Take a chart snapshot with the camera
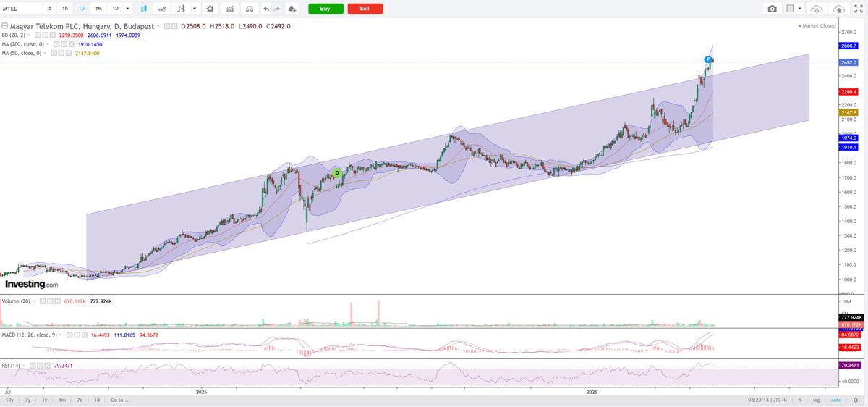Image resolution: width=868 pixels, height=407 pixels. 772,9
